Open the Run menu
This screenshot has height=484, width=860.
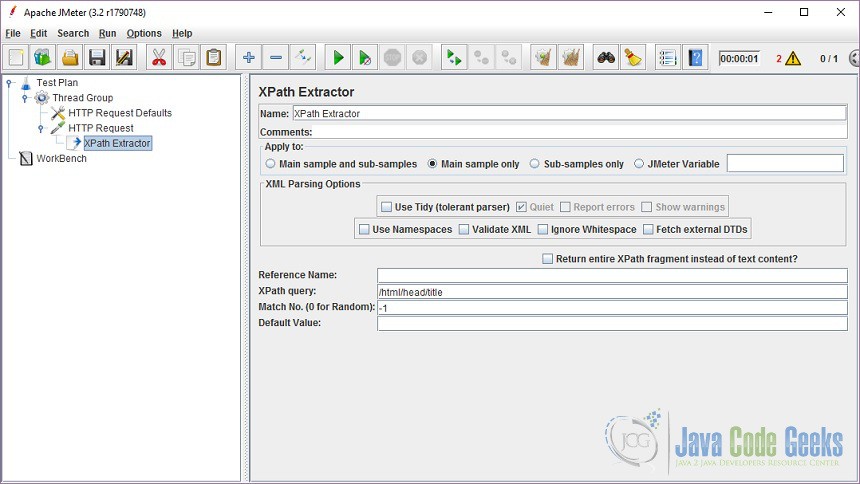click(x=108, y=33)
